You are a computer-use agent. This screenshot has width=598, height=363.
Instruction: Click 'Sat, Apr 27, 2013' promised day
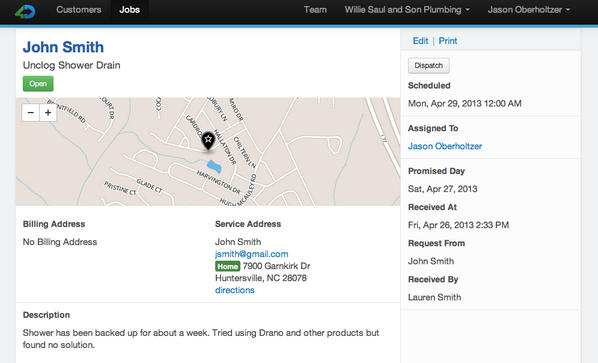[442, 189]
